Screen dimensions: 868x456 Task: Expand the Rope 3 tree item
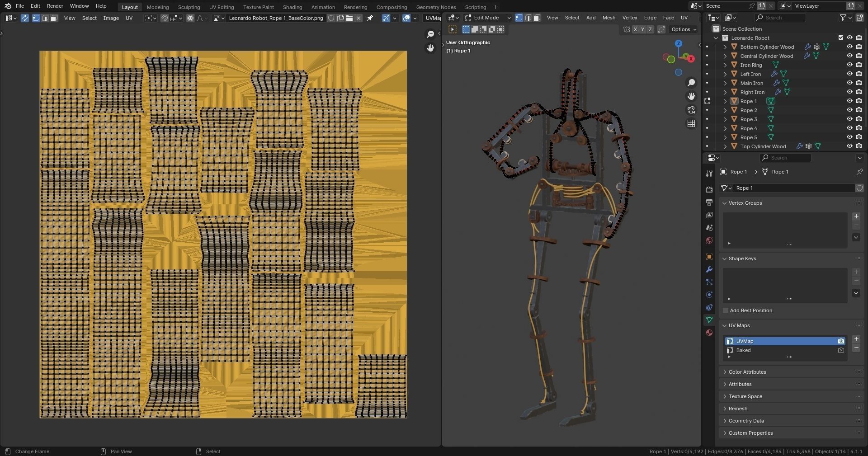pos(725,119)
